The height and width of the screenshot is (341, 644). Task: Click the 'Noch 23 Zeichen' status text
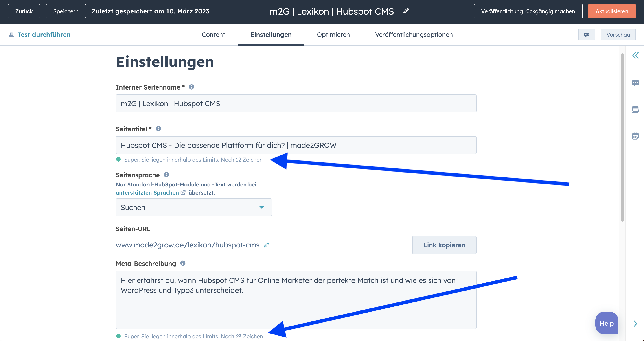click(242, 336)
